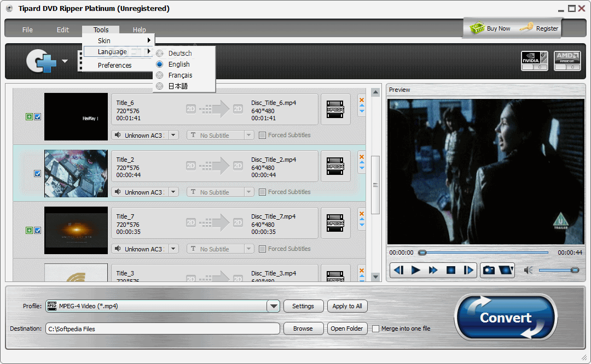Open MPEG4 format icon for Title_2
The width and height of the screenshot is (591, 364).
tap(335, 166)
